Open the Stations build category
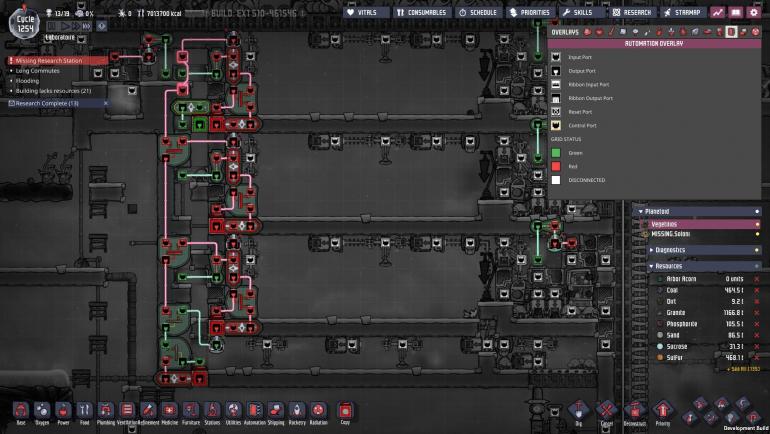770x434 pixels. 212,412
